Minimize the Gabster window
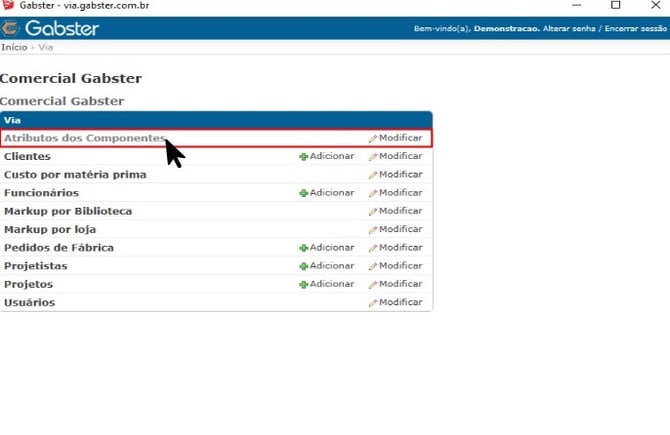Screen dimensions: 670x435 click(x=577, y=5)
